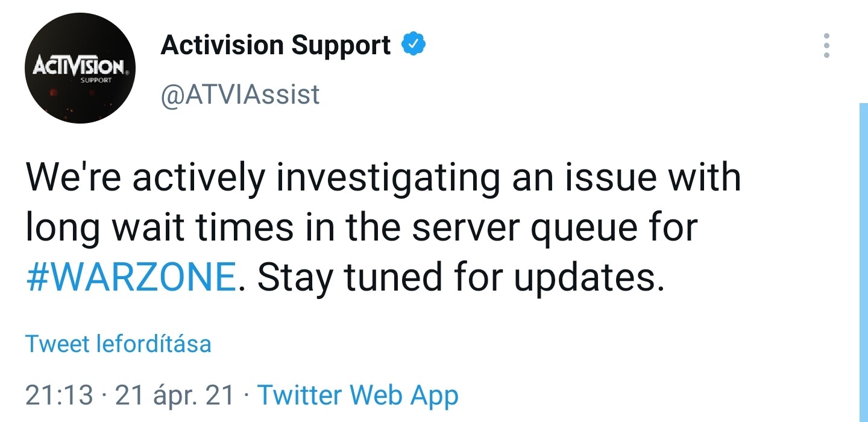Click the Activision logo inside the avatar
Screen dimensions: 868x422
click(x=78, y=65)
